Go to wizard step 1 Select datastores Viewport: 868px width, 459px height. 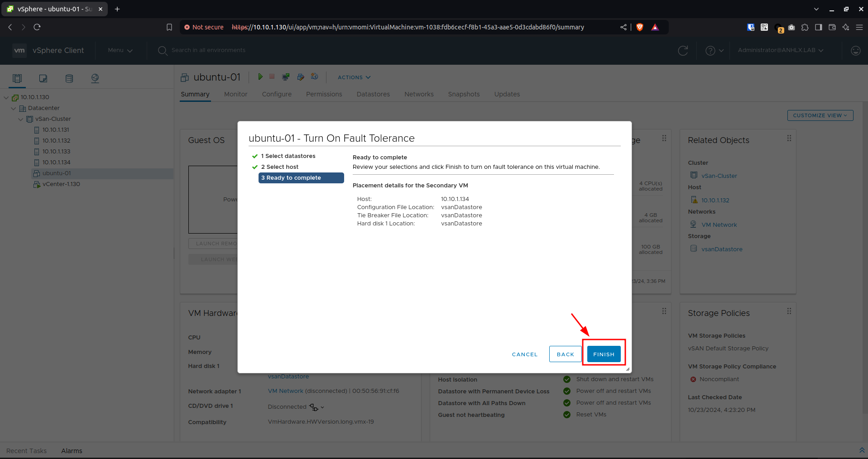point(288,156)
